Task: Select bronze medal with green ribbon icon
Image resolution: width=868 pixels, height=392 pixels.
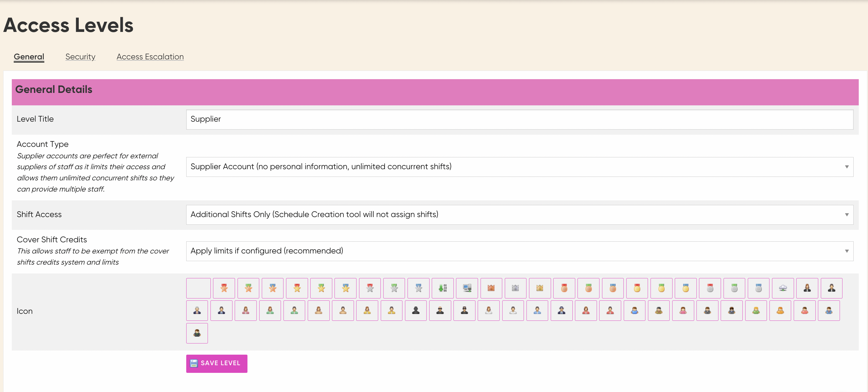Action: coord(589,288)
